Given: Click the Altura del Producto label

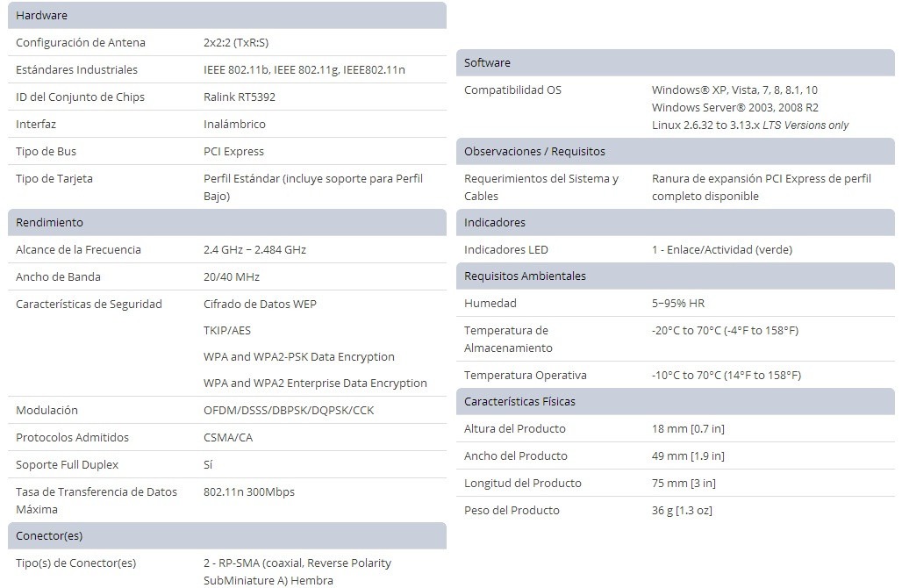Looking at the screenshot, I should [515, 428].
